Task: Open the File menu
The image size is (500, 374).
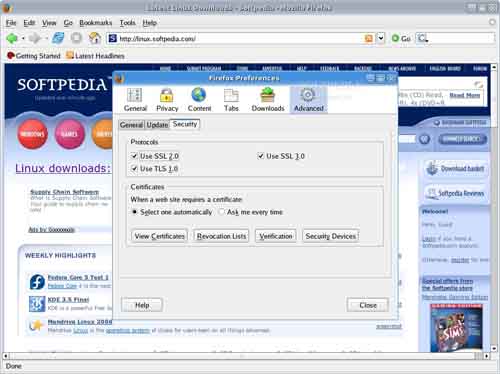Action: [x=11, y=23]
